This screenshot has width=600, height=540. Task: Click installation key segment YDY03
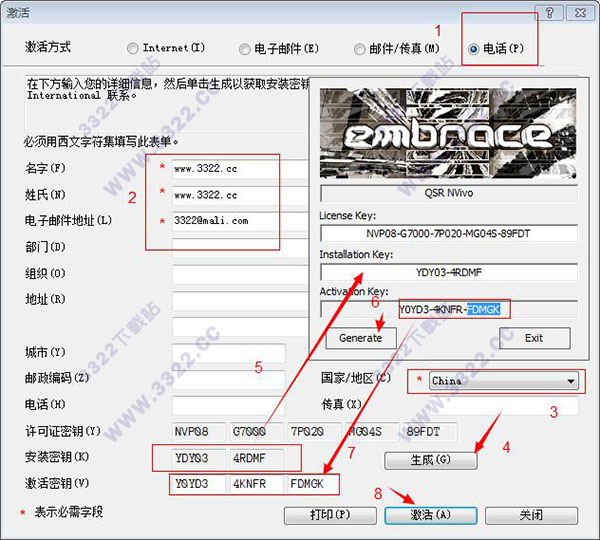click(x=198, y=458)
